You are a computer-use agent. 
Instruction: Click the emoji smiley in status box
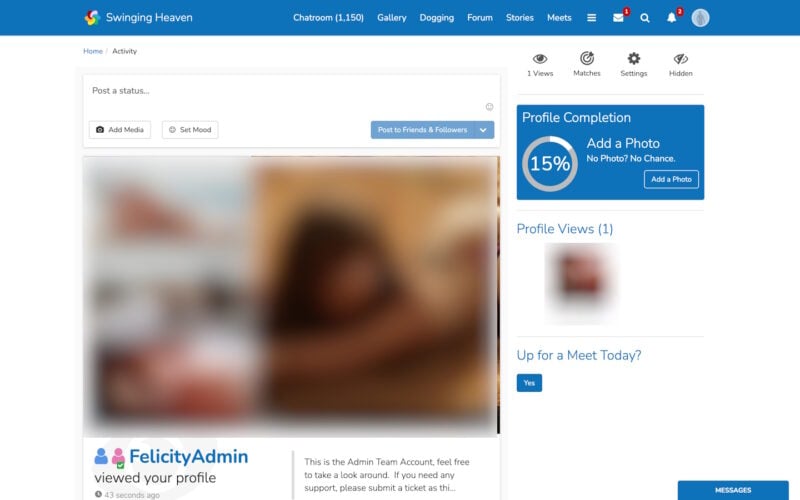point(489,107)
